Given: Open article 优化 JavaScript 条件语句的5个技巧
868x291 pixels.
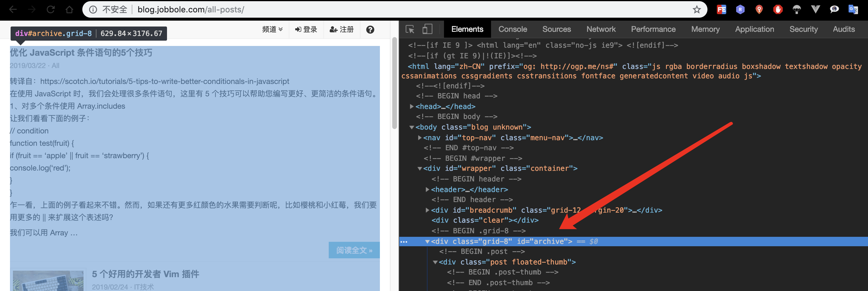Looking at the screenshot, I should (81, 53).
